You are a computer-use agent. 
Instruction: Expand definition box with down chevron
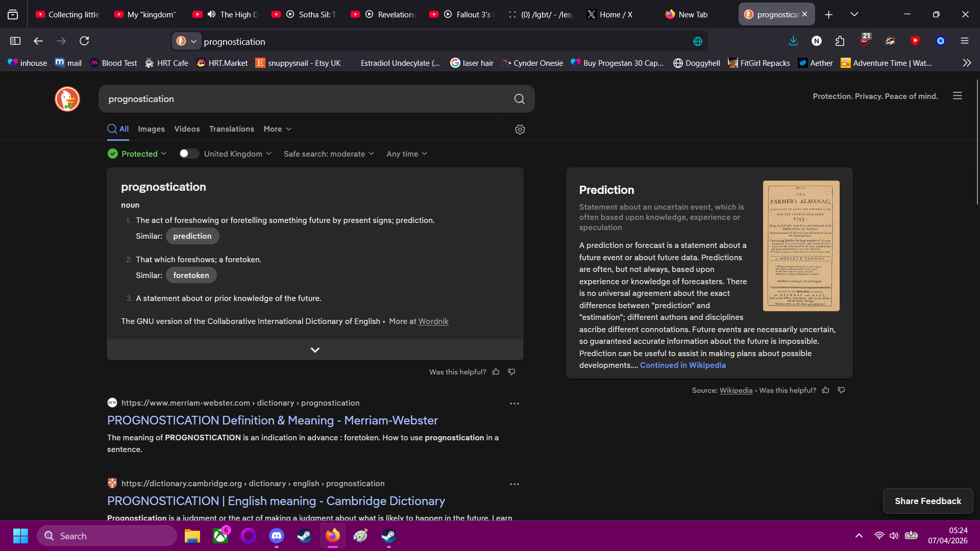(315, 350)
